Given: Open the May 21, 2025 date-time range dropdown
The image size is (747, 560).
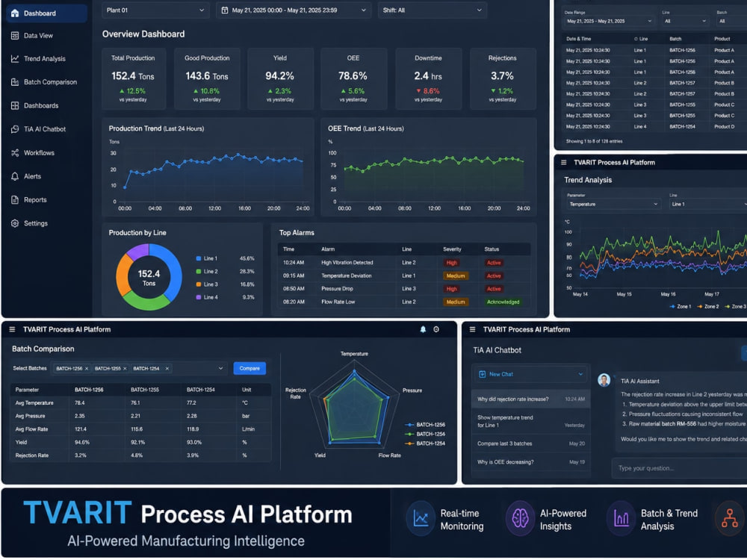Looking at the screenshot, I should pyautogui.click(x=294, y=10).
